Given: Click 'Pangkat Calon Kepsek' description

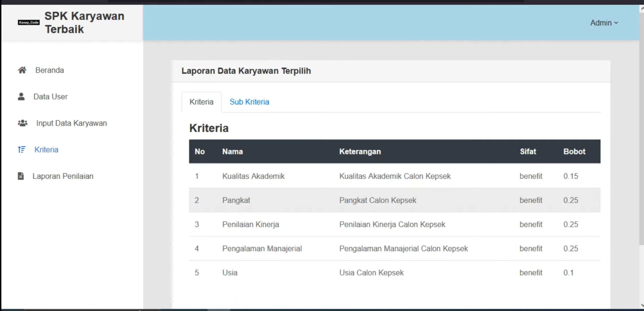Looking at the screenshot, I should pos(377,200).
